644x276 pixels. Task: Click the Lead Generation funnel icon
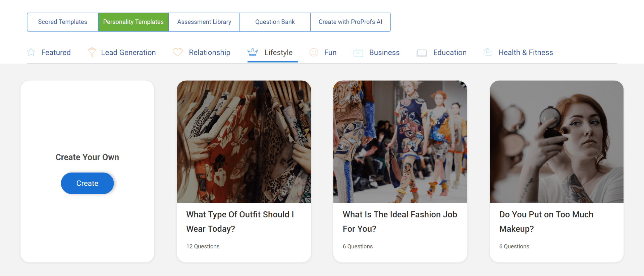(x=92, y=52)
